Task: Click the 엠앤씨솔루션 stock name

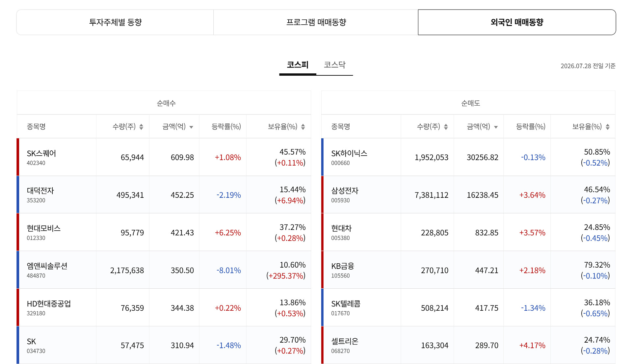Action: pyautogui.click(x=47, y=266)
